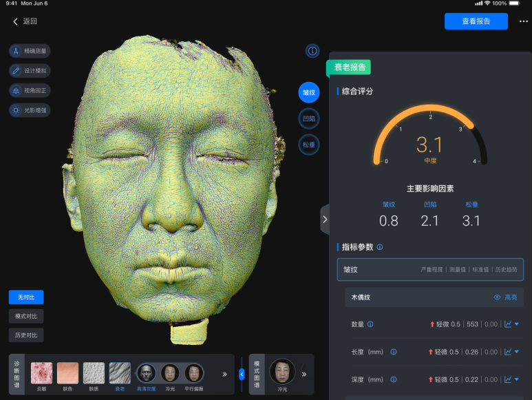Expand dropdown arrow on 深度 row
This screenshot has height=400, width=532.
pos(517,379)
